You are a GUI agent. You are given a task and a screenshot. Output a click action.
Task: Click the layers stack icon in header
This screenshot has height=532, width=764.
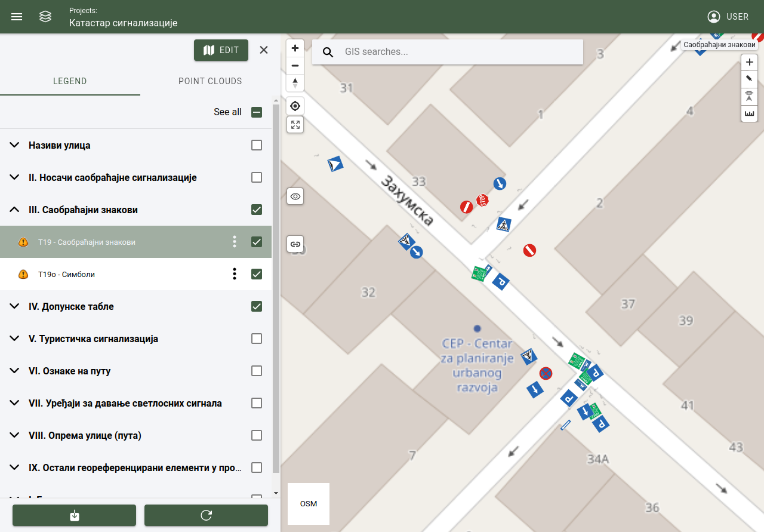tap(45, 17)
